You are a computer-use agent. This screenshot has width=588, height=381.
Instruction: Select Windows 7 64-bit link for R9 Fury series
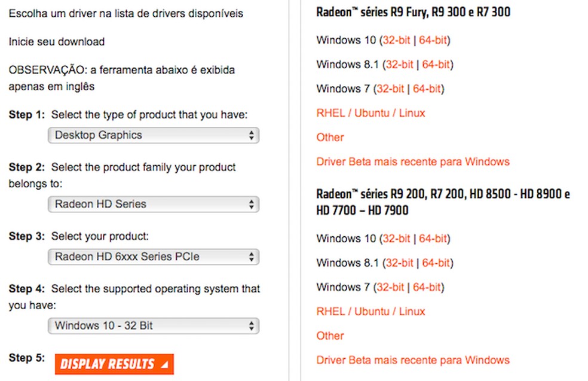click(x=427, y=89)
